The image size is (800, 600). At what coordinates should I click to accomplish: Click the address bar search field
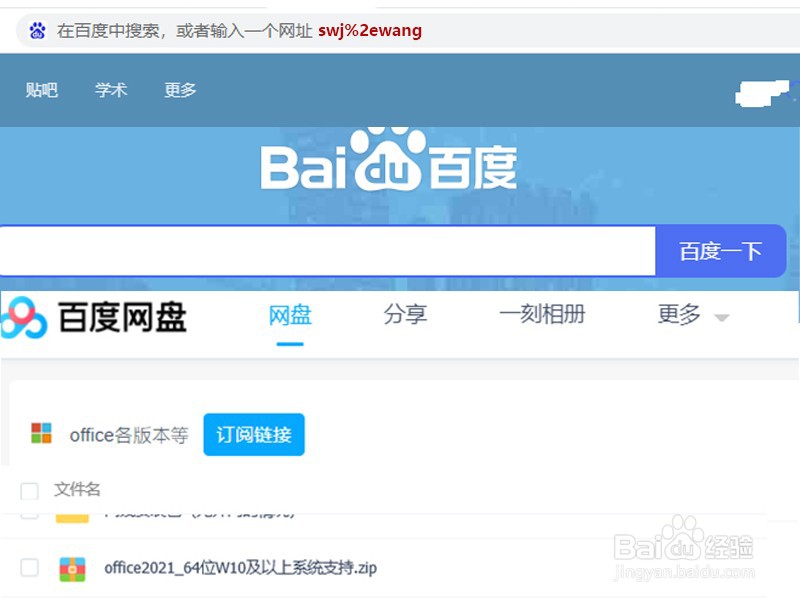pyautogui.click(x=408, y=31)
